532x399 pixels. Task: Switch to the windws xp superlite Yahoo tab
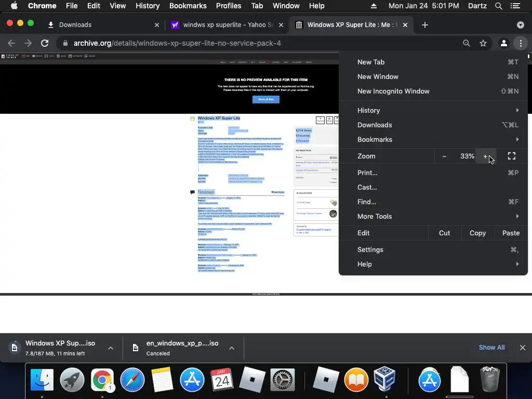coord(227,25)
